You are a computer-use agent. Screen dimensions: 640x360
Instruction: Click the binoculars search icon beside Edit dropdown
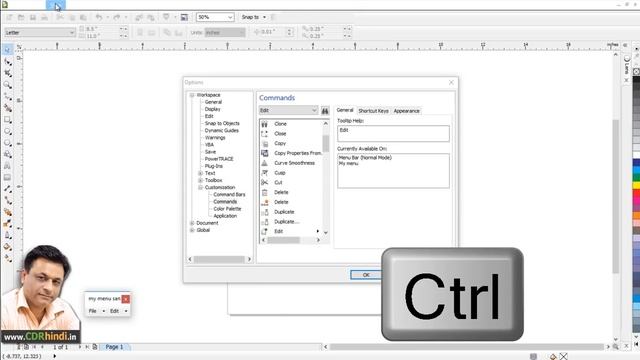[325, 111]
